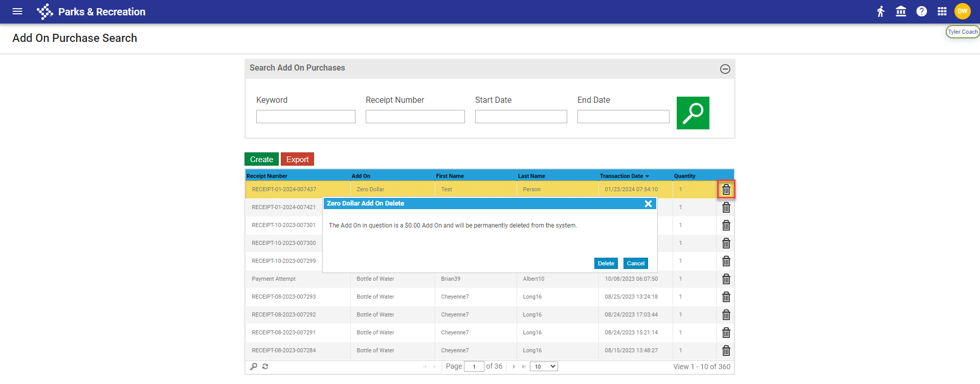Sort by Transaction Date column header
The image size is (980, 384).
621,176
